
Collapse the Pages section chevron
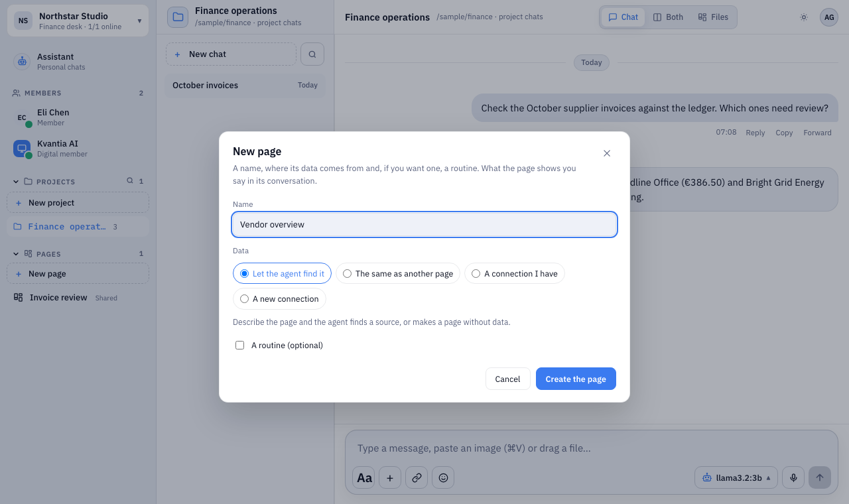tap(16, 253)
